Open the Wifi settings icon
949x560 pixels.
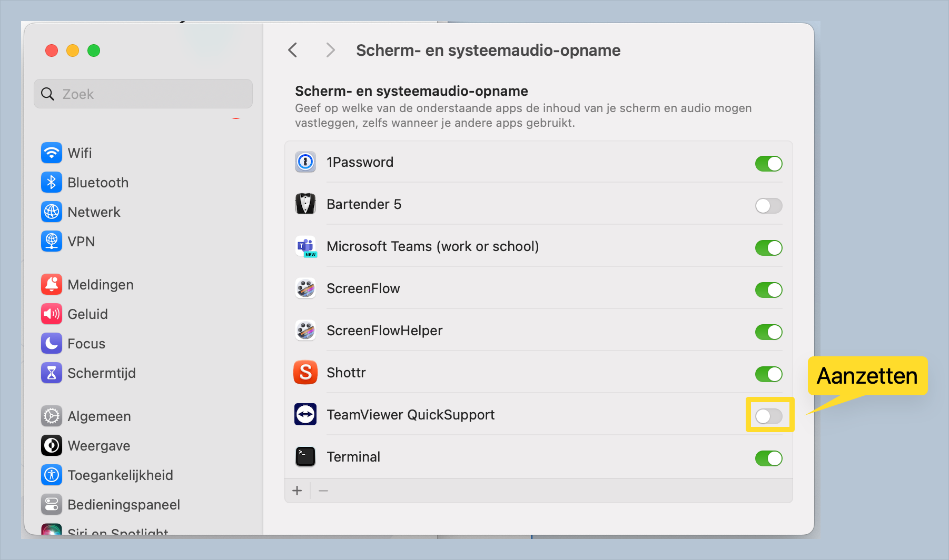[x=52, y=153]
